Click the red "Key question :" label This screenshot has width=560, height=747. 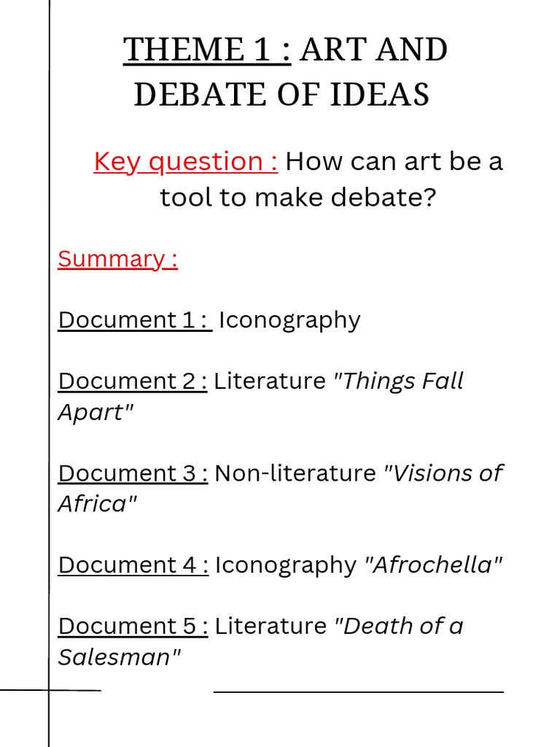coord(186,161)
